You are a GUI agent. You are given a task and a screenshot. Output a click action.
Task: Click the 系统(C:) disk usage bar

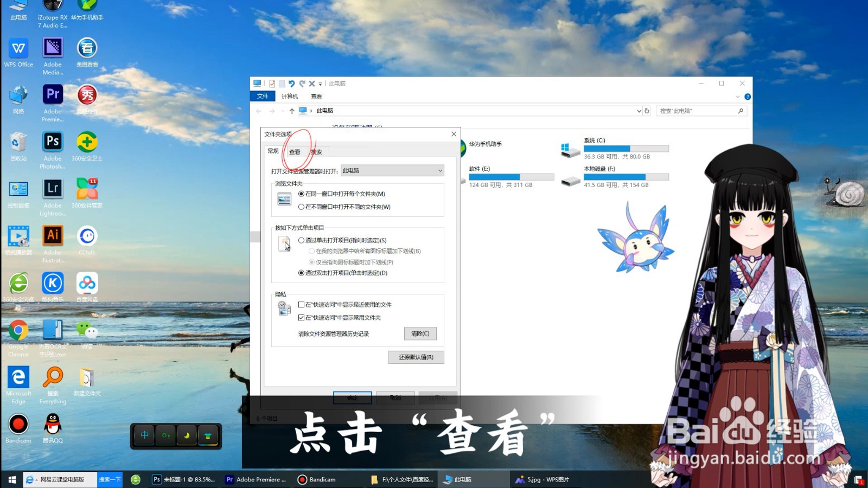tap(627, 148)
